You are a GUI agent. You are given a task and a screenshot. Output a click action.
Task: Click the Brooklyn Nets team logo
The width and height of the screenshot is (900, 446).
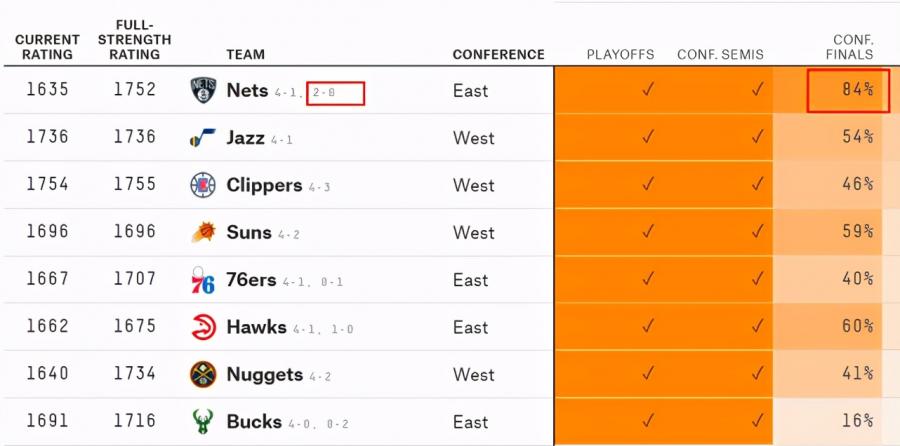[x=203, y=91]
